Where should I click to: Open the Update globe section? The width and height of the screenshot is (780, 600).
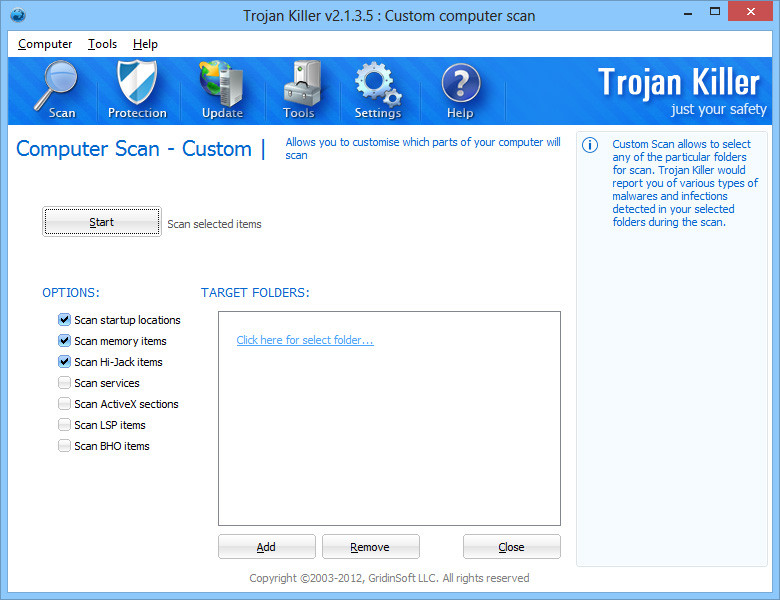pos(222,90)
